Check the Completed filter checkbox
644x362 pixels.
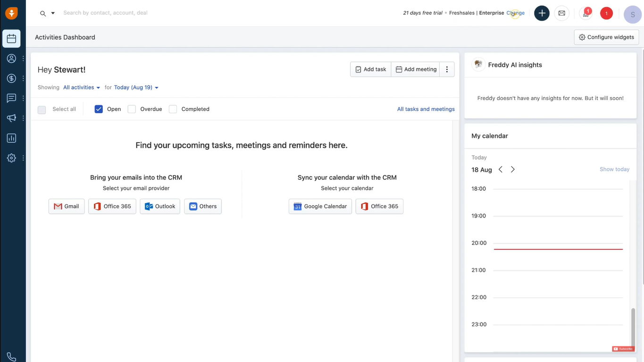pos(173,109)
